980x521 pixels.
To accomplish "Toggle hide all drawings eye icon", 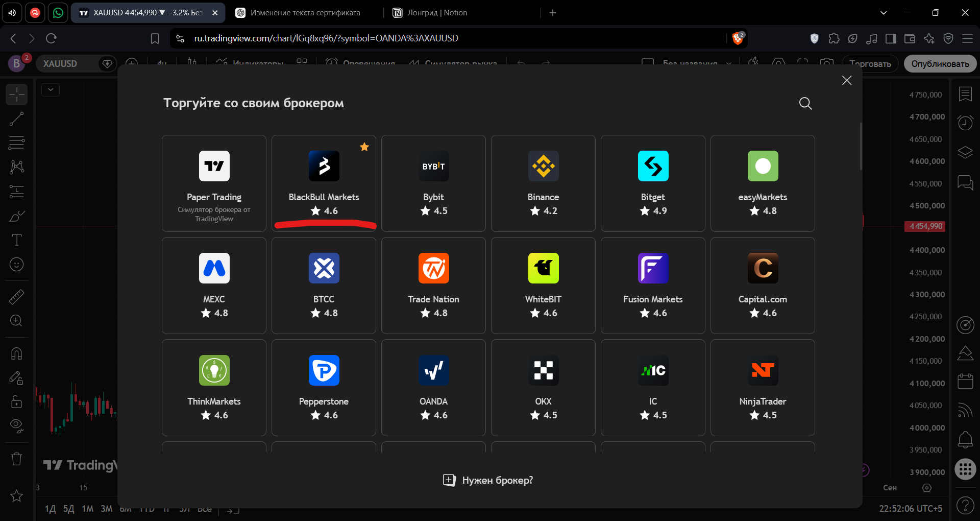I will [16, 426].
